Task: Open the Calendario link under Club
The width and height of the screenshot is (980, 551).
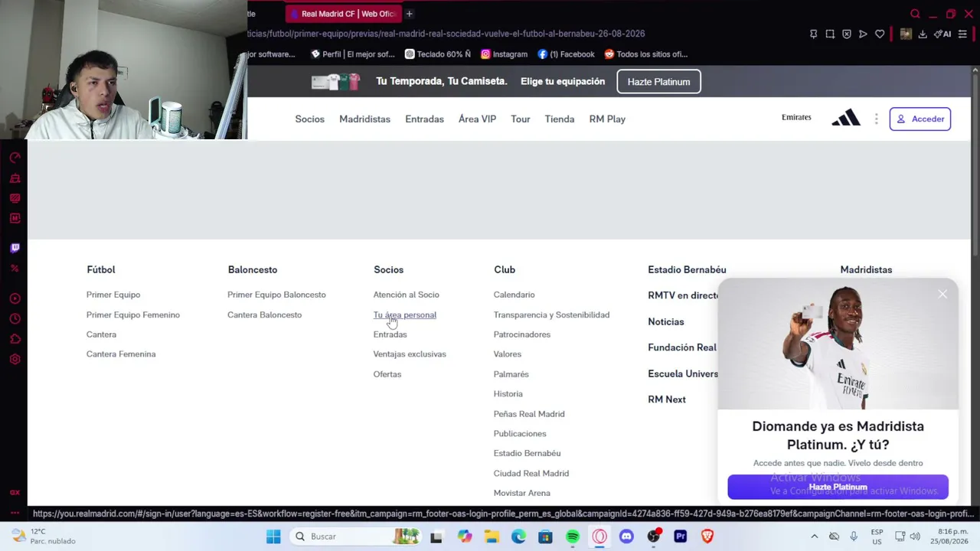Action: click(x=514, y=295)
